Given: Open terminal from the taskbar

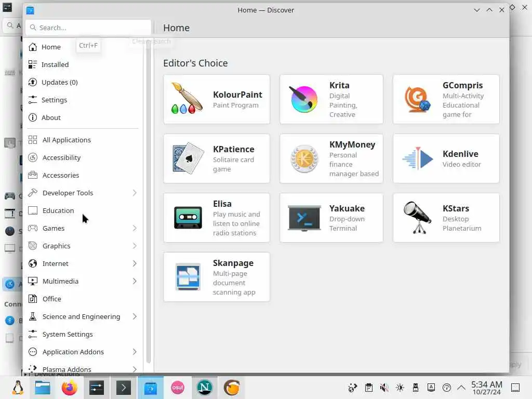Looking at the screenshot, I should [x=124, y=388].
